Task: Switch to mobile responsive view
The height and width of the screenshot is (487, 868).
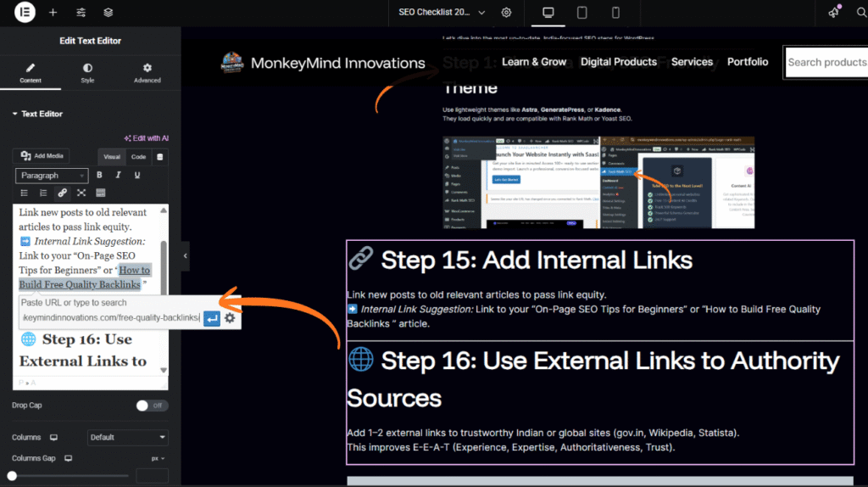Action: pyautogui.click(x=615, y=13)
